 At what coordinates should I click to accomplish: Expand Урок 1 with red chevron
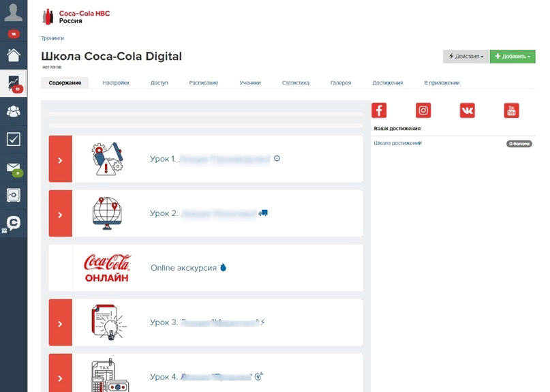61,159
